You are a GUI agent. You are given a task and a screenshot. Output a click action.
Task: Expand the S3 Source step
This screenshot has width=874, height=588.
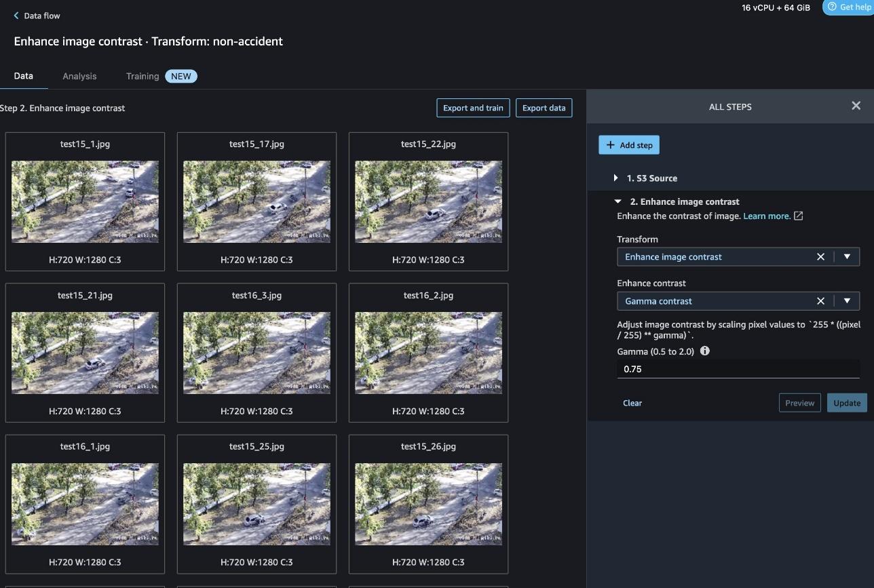tap(616, 178)
